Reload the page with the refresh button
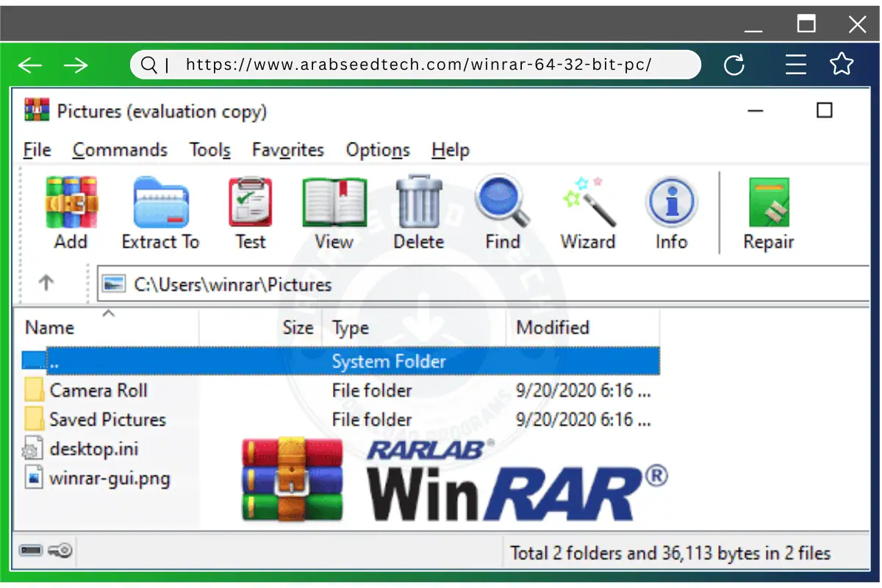 734,65
